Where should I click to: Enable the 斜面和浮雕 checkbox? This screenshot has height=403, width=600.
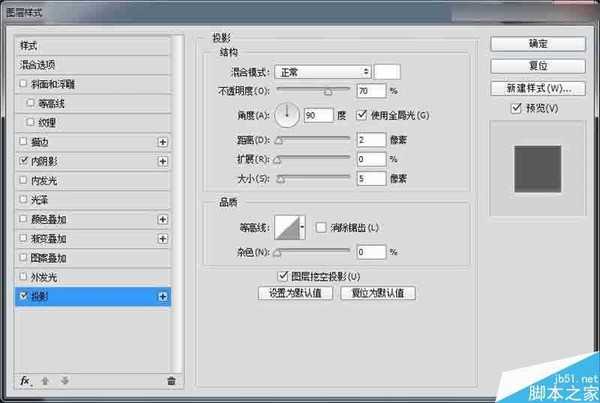(23, 83)
